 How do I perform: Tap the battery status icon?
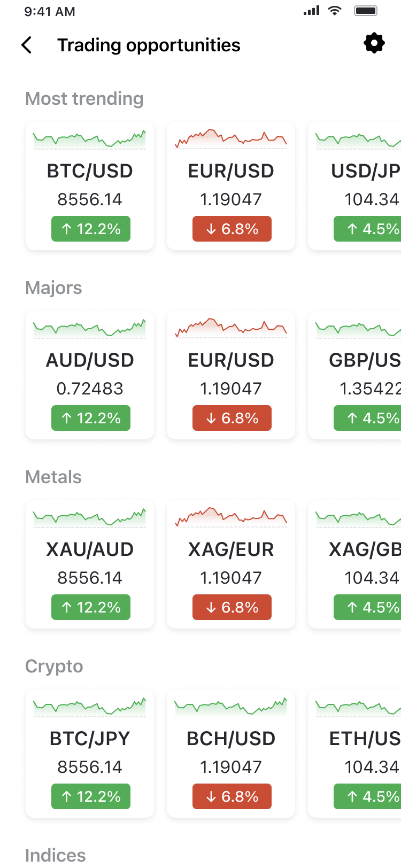click(x=366, y=11)
